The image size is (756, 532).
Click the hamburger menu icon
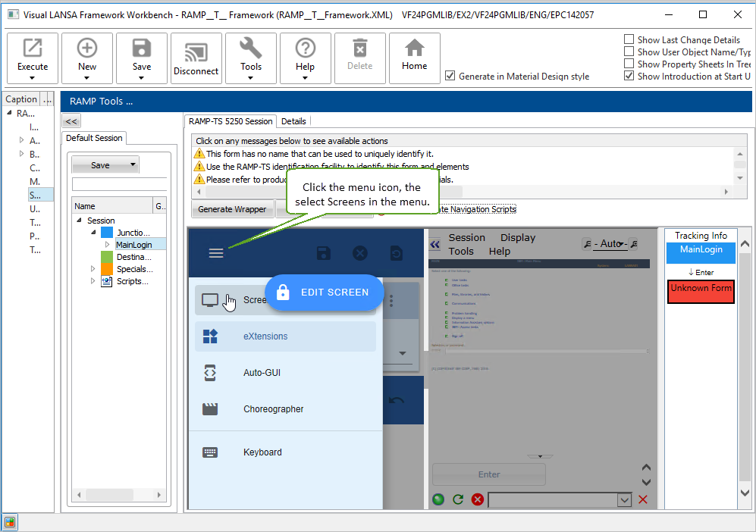(x=216, y=253)
